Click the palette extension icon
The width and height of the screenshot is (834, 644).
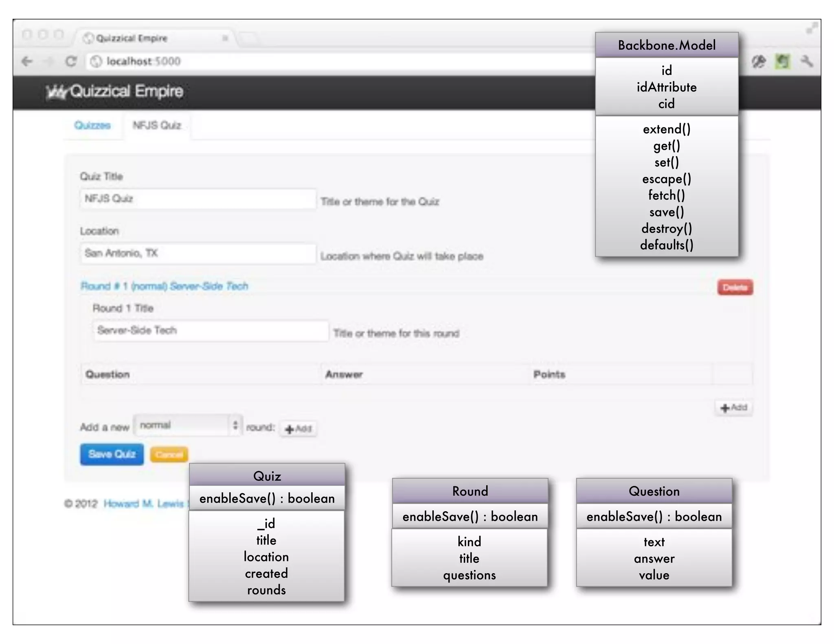(759, 61)
